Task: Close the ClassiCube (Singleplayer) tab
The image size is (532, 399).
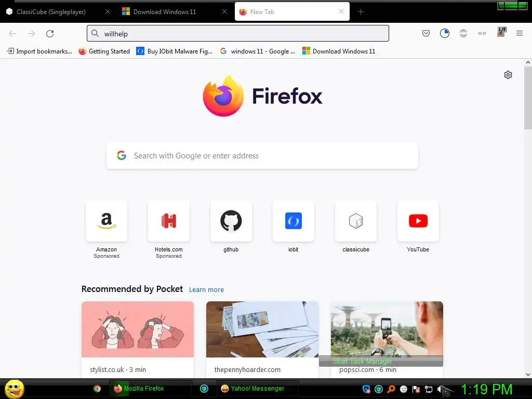Action: [x=108, y=11]
